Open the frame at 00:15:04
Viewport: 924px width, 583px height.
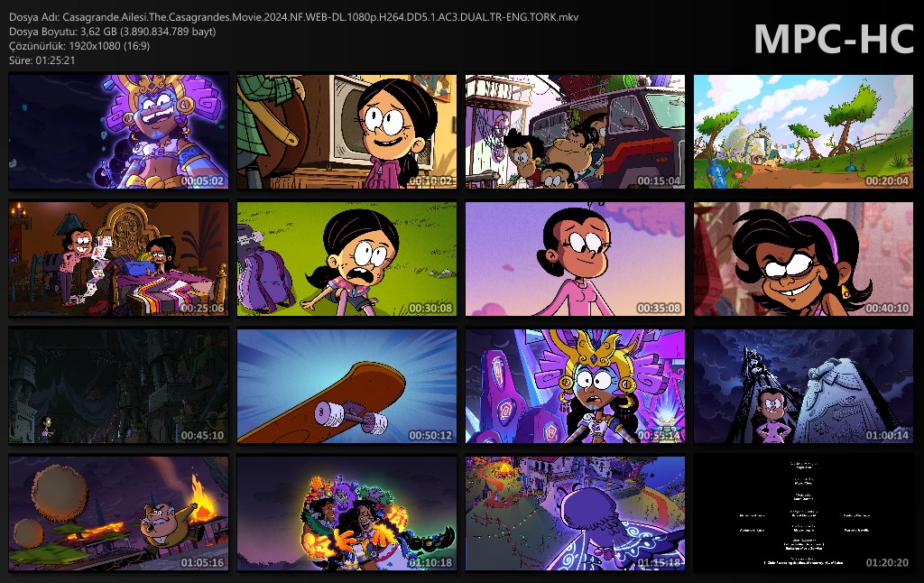click(x=575, y=132)
